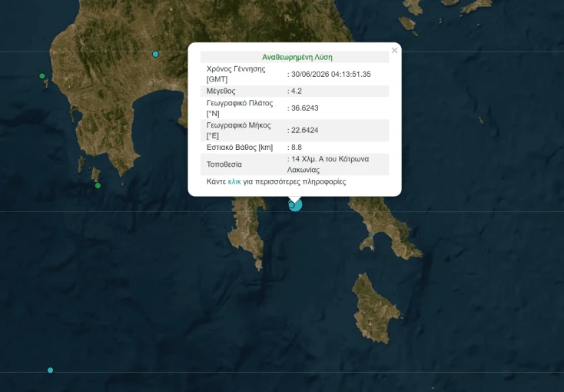Click the focal depth value 8.8
The height and width of the screenshot is (392, 564).
click(x=297, y=148)
